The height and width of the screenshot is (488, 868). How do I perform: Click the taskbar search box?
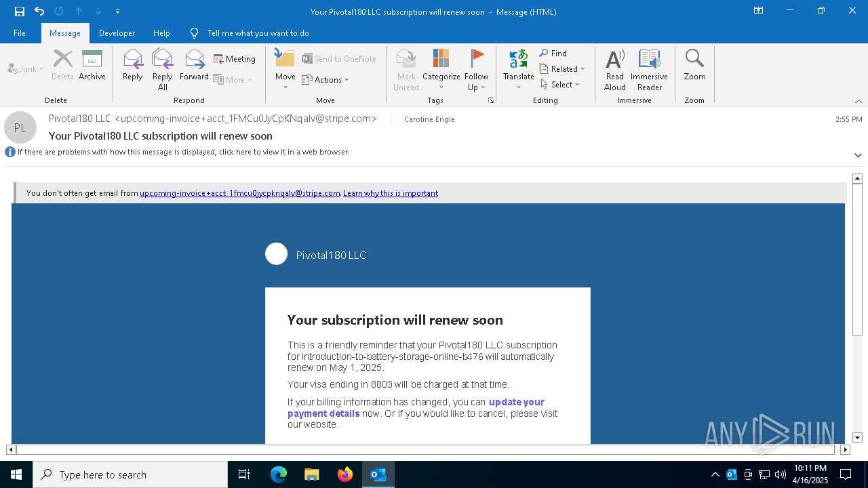[130, 474]
